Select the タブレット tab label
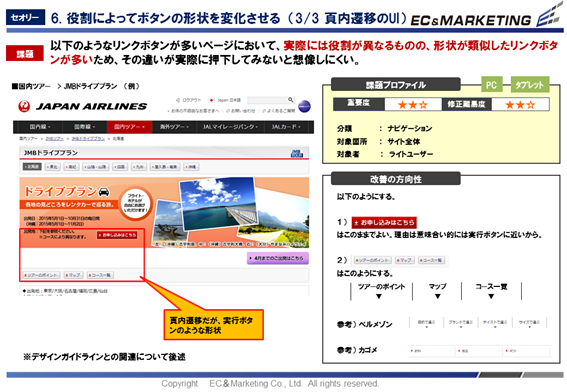Image resolution: width=567 pixels, height=392 pixels. [x=530, y=85]
